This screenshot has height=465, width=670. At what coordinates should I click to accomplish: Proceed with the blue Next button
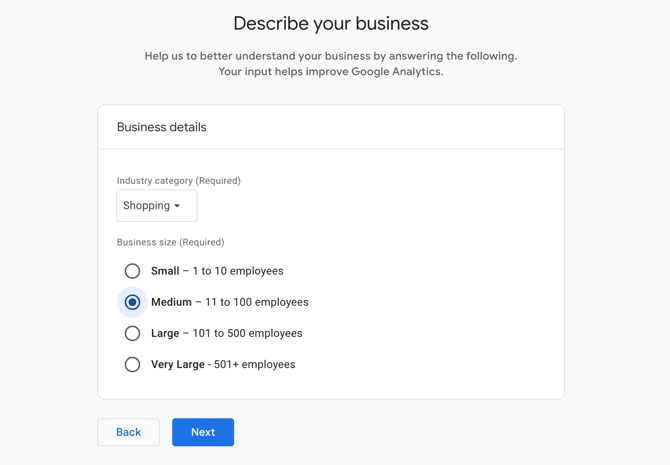coord(203,432)
